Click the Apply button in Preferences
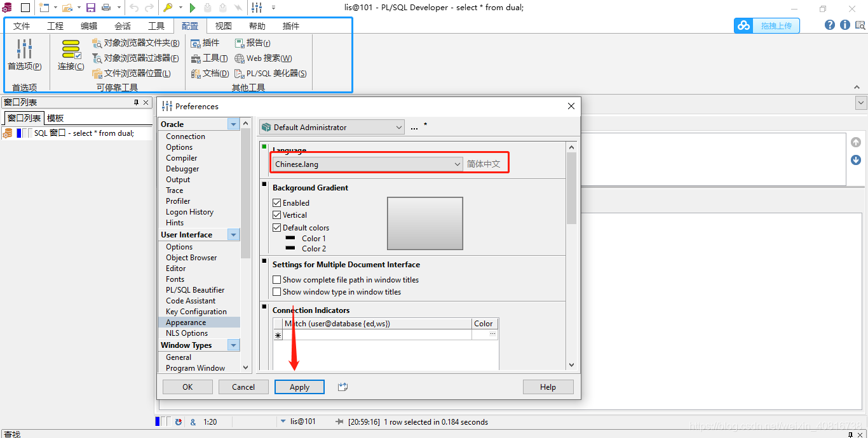Image resolution: width=868 pixels, height=438 pixels. (x=299, y=387)
